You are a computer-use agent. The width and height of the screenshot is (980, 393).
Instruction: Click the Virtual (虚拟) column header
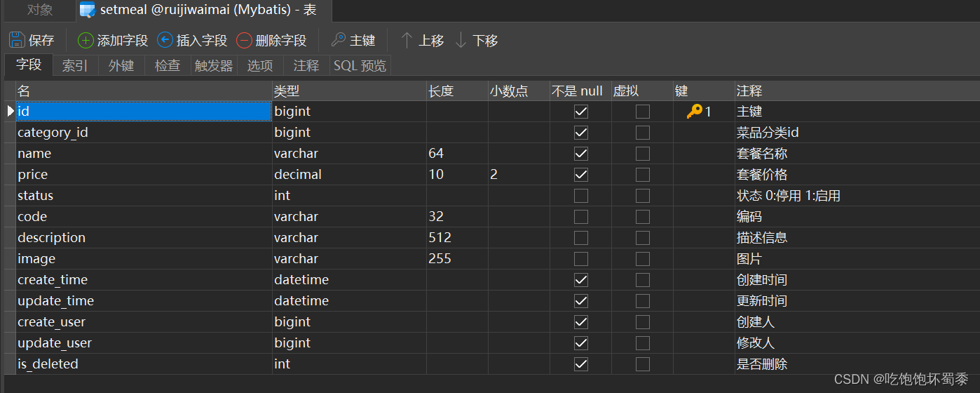[x=642, y=91]
